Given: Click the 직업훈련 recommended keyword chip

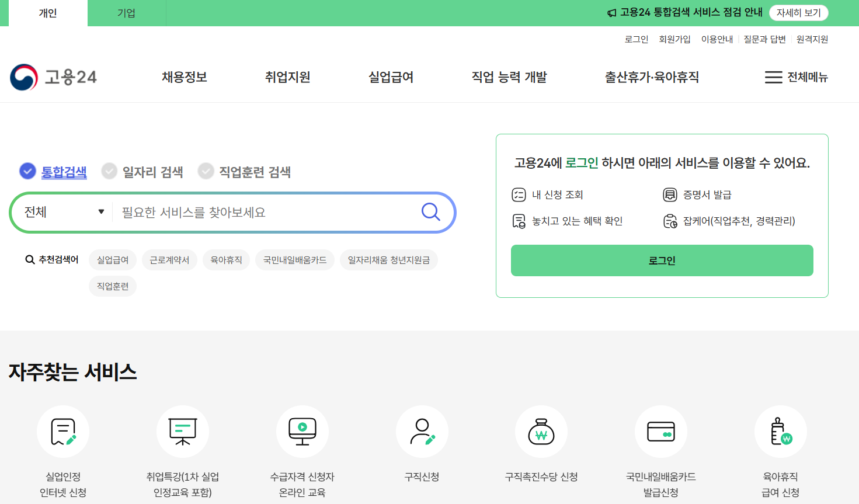Looking at the screenshot, I should pos(113,286).
